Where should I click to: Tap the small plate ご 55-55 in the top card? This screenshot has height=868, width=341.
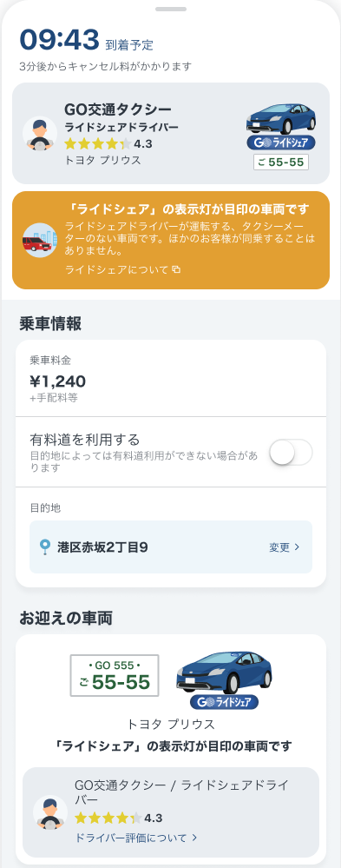pos(281,162)
